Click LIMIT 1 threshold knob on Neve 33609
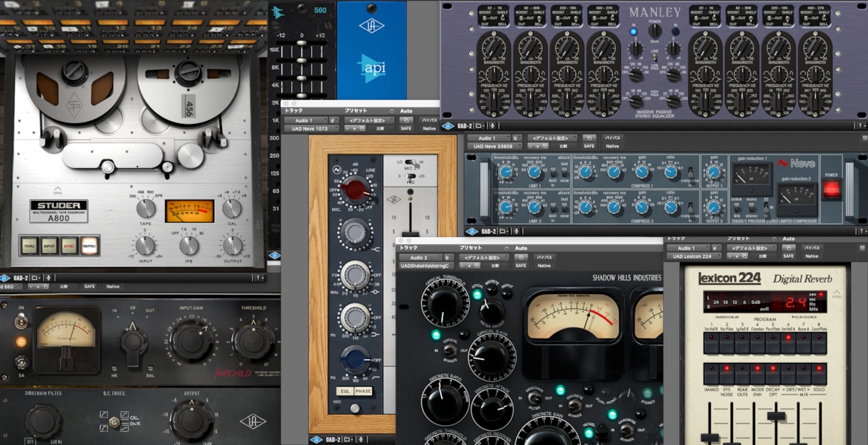Image resolution: width=868 pixels, height=445 pixels. [x=506, y=172]
